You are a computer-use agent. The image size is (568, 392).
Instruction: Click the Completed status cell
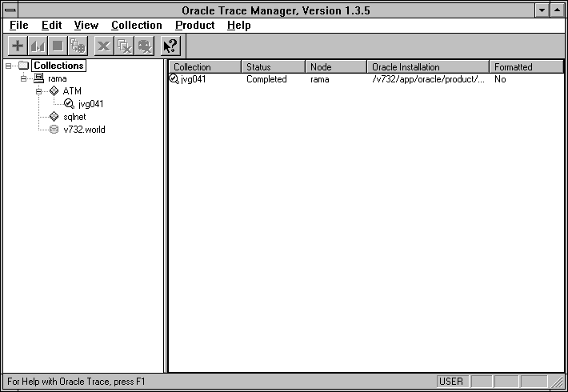pos(266,79)
